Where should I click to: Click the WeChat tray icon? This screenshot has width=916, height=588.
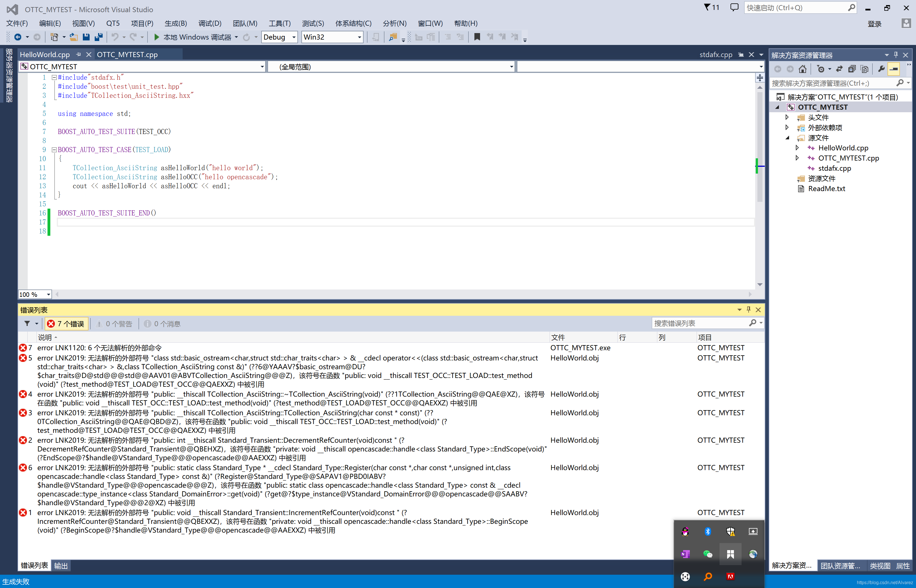tap(708, 554)
